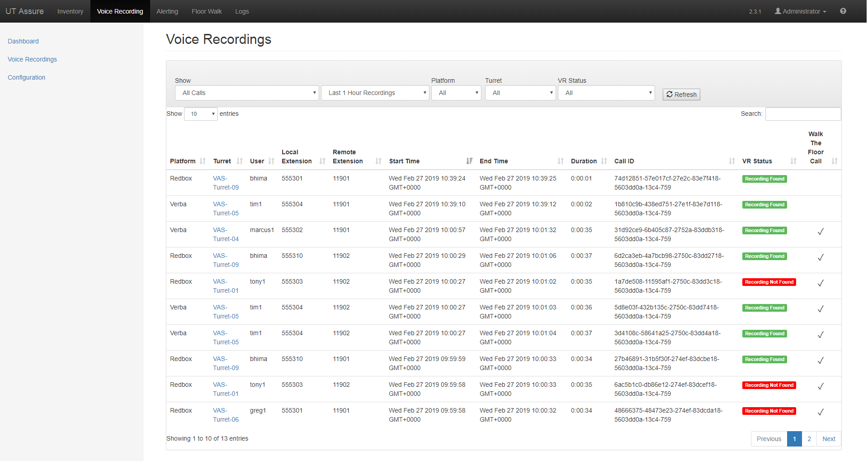This screenshot has width=868, height=461.
Task: Switch to the Alerting tab
Action: [167, 11]
